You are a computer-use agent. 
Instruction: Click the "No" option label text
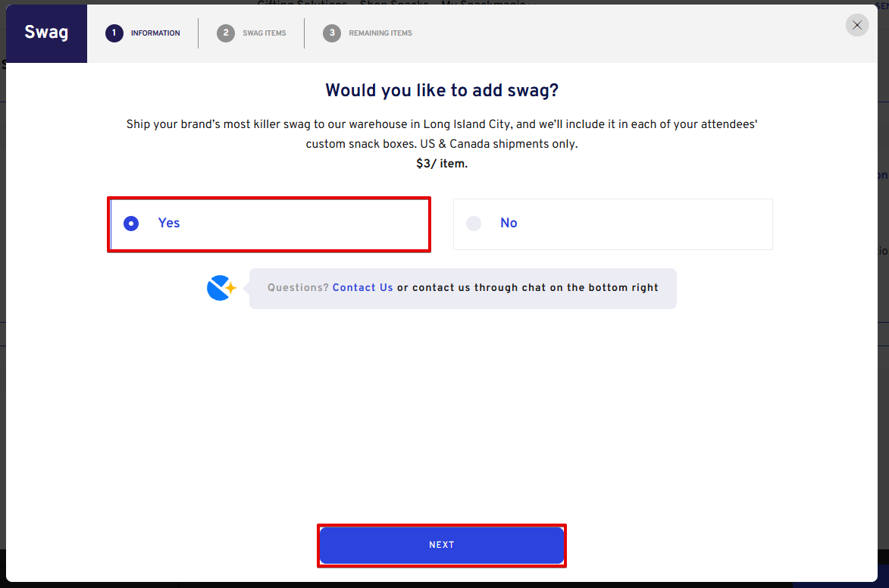pyautogui.click(x=509, y=223)
